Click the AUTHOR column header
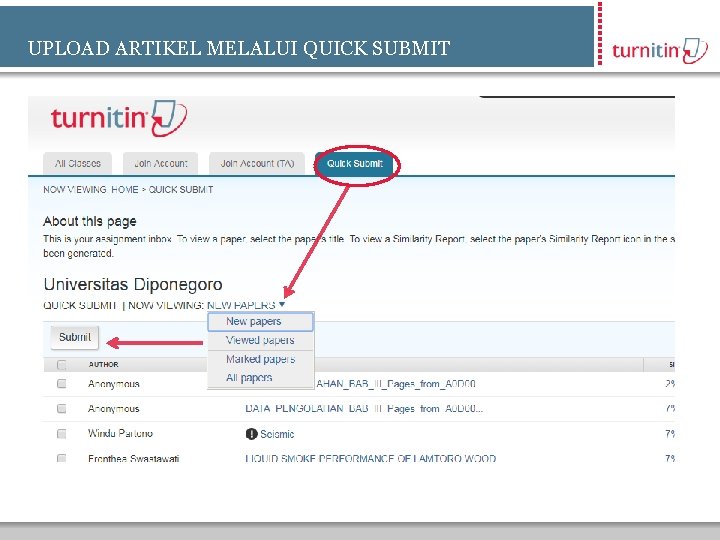Viewport: 720px width, 540px height. (x=103, y=365)
